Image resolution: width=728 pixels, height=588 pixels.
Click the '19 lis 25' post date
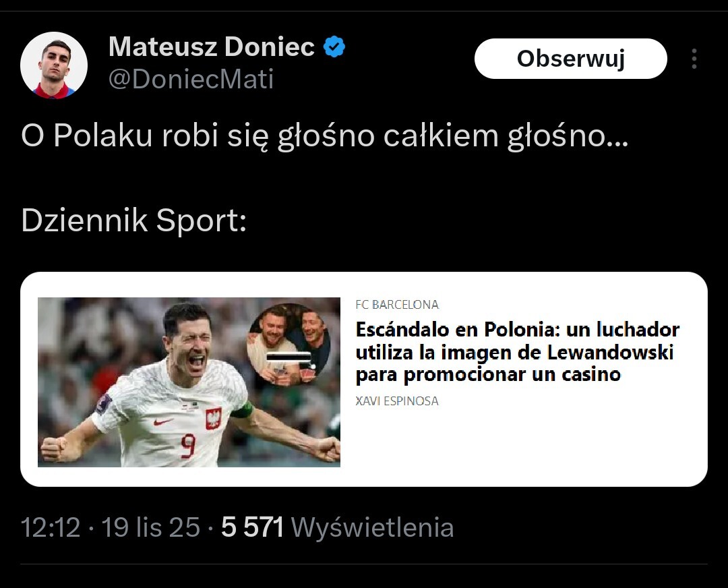coord(151,527)
